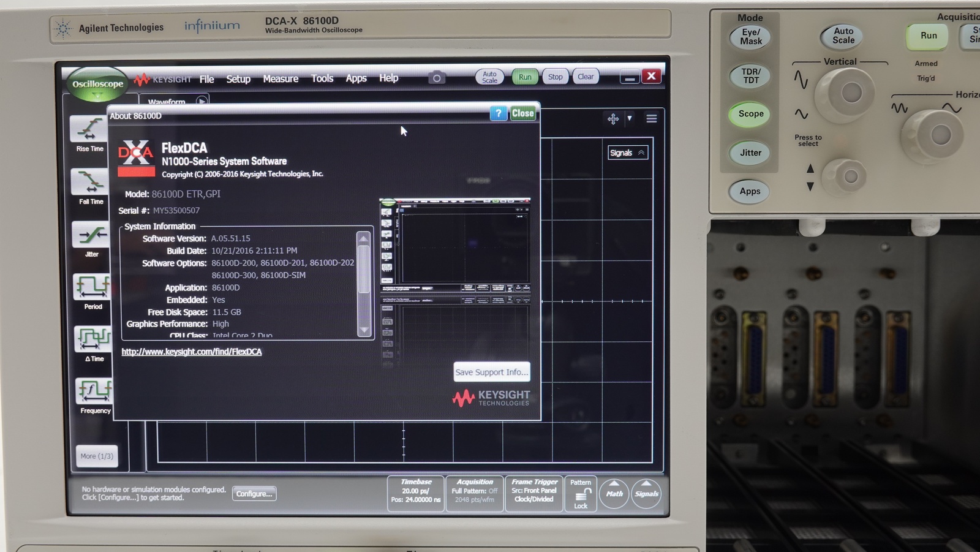Minimize the FlexDCA window
Image resolution: width=980 pixels, height=552 pixels.
point(629,77)
